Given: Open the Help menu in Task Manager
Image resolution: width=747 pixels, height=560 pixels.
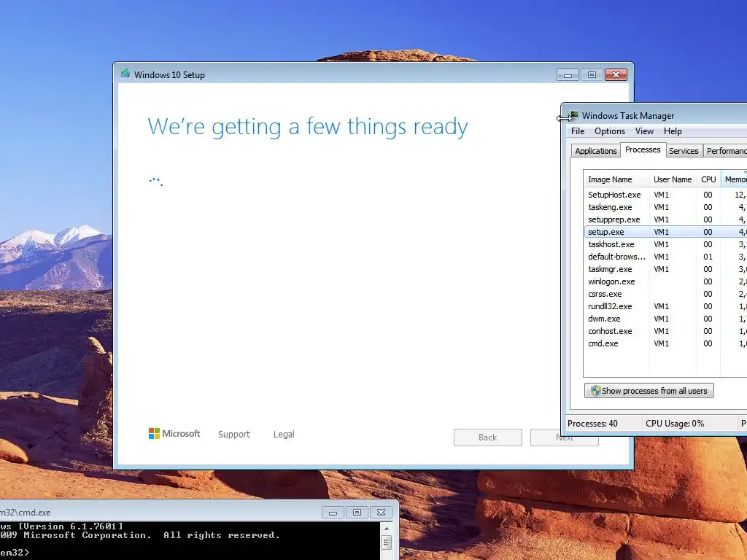Looking at the screenshot, I should pyautogui.click(x=673, y=131).
